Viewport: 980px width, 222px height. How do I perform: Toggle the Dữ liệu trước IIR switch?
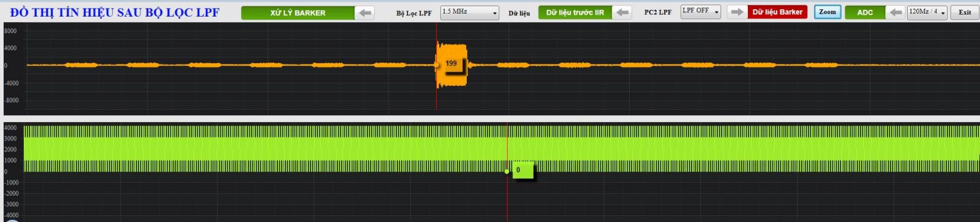coord(575,12)
